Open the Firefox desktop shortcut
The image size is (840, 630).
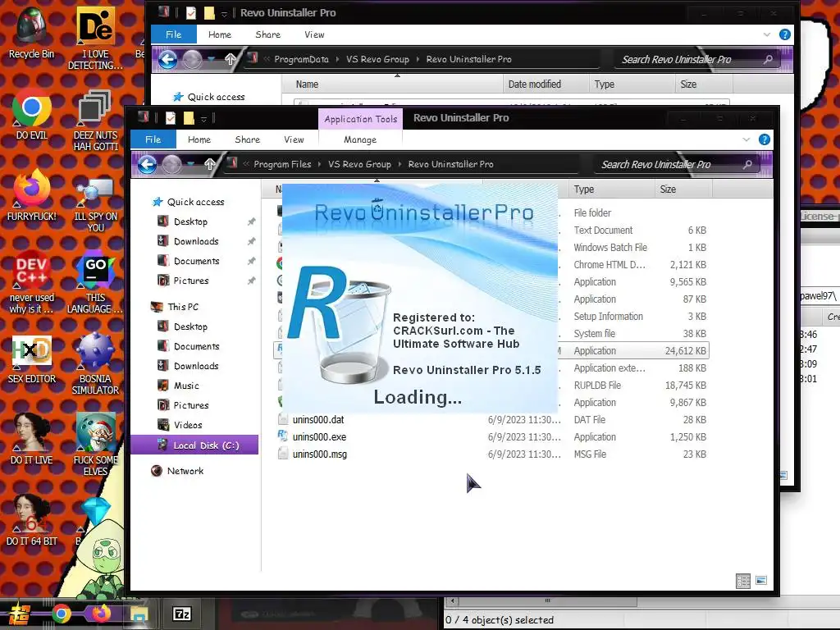(32, 195)
